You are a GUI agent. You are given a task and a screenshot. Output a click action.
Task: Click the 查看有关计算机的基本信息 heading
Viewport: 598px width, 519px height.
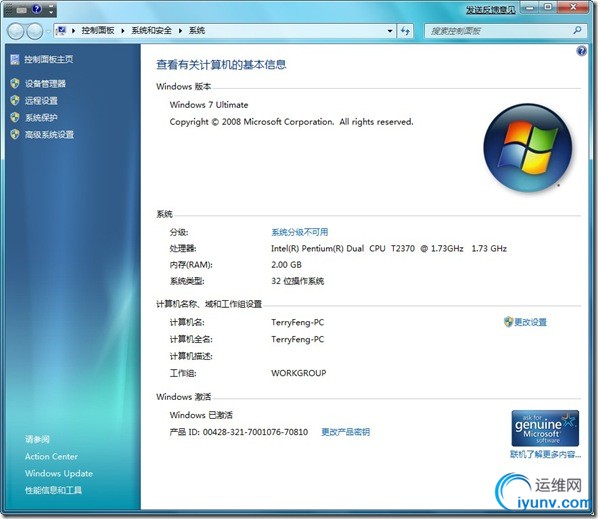click(x=221, y=65)
